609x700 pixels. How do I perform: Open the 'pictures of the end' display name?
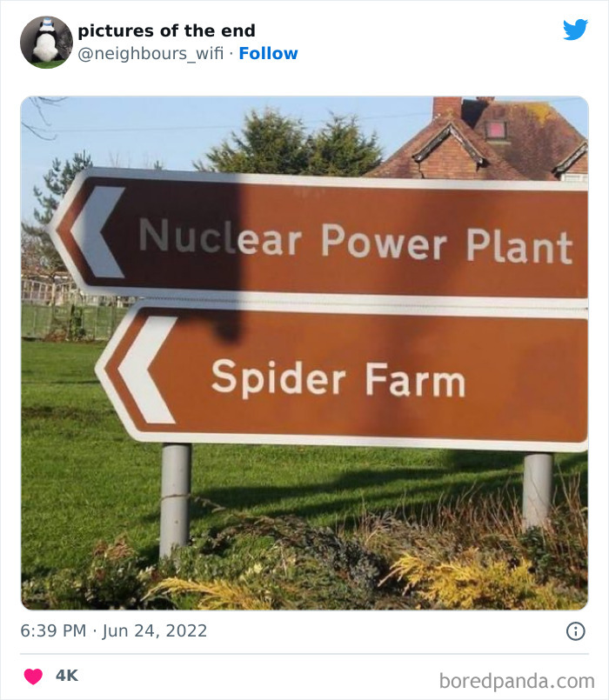[x=166, y=31]
